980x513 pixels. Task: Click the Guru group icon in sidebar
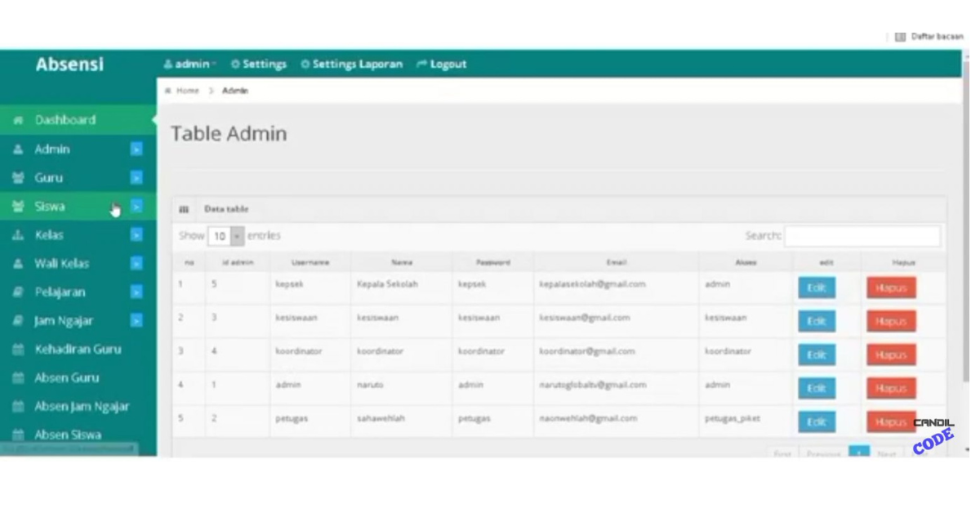coord(18,178)
